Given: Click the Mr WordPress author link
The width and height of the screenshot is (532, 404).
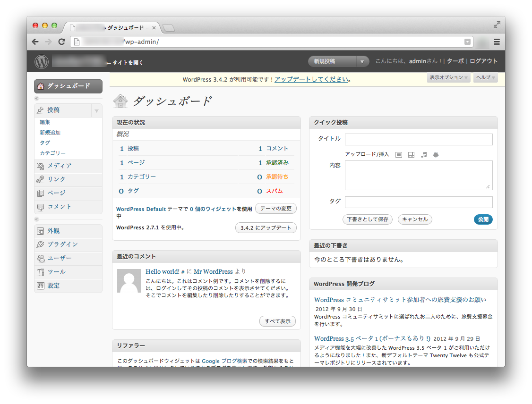Looking at the screenshot, I should (x=213, y=271).
